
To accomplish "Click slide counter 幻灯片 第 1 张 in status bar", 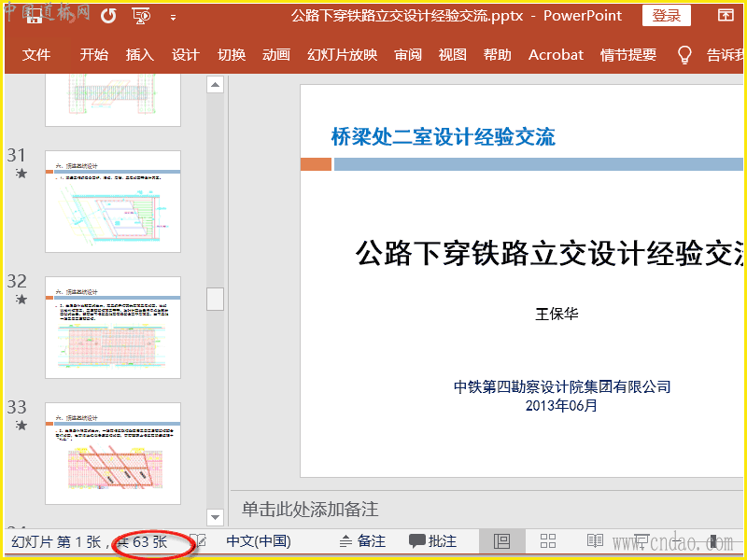I will pyautogui.click(x=56, y=542).
